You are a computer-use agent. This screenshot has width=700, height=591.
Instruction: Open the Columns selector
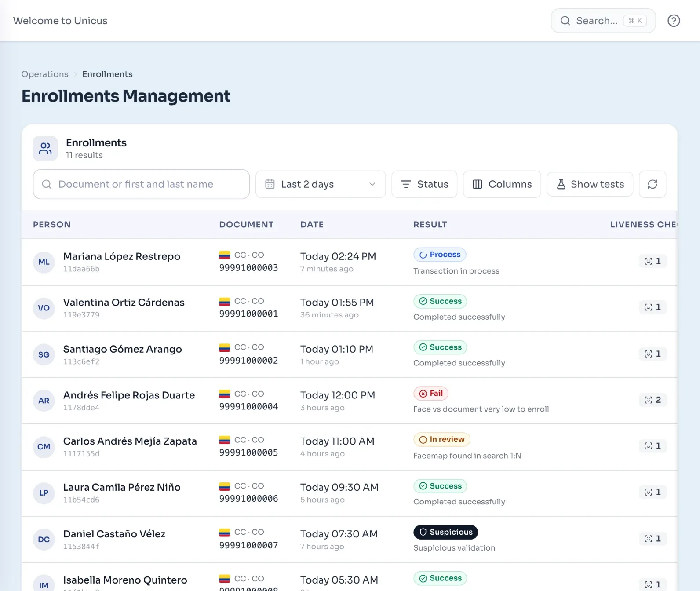coord(502,184)
